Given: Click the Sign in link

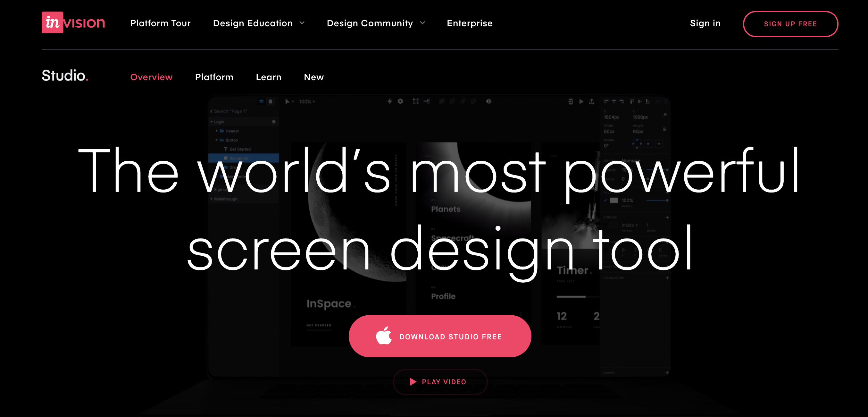Looking at the screenshot, I should click(x=705, y=23).
